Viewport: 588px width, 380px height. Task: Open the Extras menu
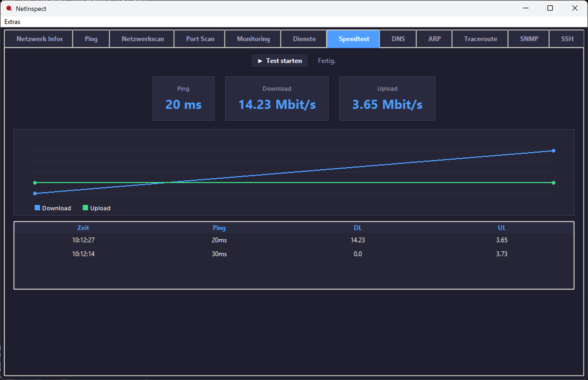(12, 22)
